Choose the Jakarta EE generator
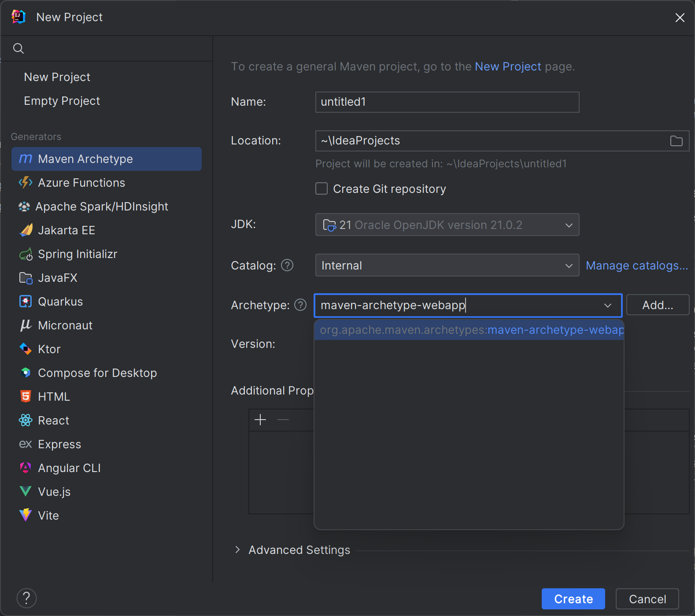 [107, 230]
